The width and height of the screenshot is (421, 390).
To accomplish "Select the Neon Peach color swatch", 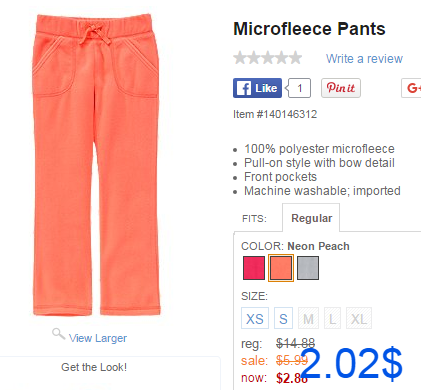I will click(x=281, y=268).
